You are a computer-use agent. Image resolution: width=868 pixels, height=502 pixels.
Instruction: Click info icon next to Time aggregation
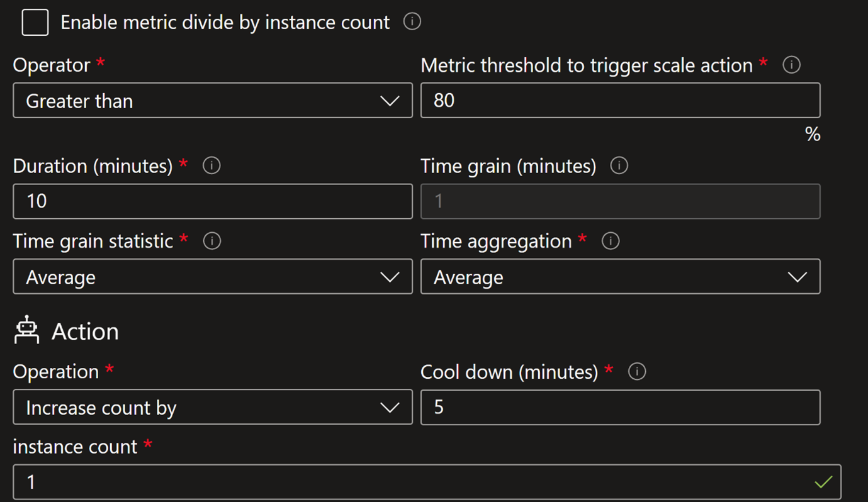(x=610, y=241)
